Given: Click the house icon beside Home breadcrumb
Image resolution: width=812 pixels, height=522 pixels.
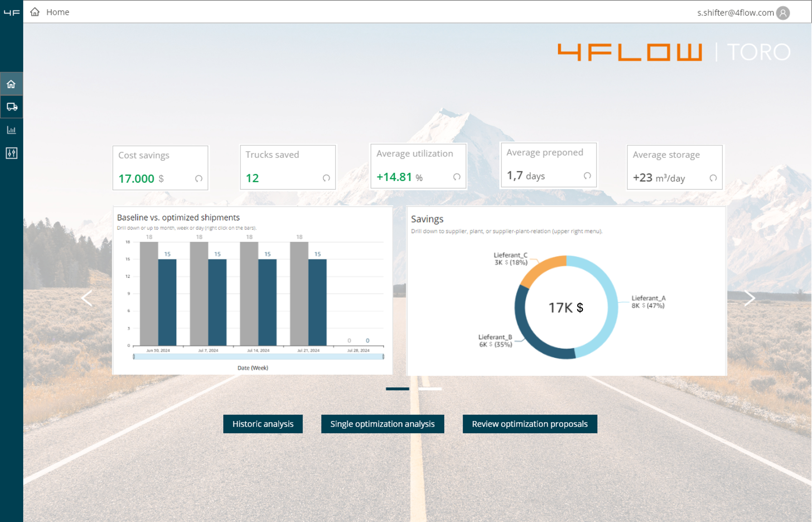Looking at the screenshot, I should (x=35, y=12).
